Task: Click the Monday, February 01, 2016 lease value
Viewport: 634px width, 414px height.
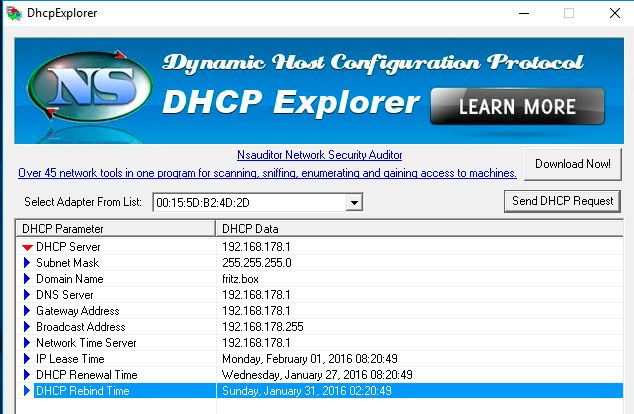Action: click(x=310, y=359)
